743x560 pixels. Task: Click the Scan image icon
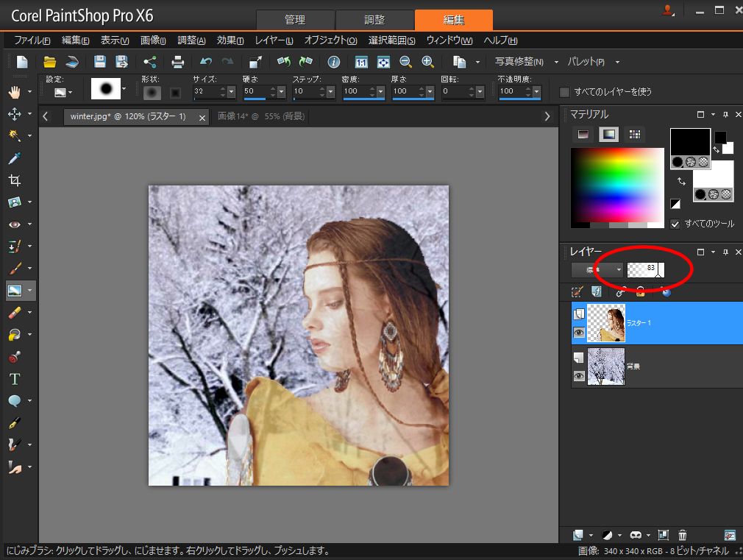pyautogui.click(x=72, y=62)
